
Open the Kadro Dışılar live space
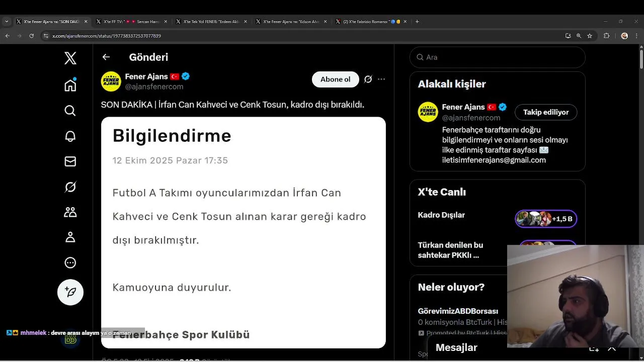(441, 215)
